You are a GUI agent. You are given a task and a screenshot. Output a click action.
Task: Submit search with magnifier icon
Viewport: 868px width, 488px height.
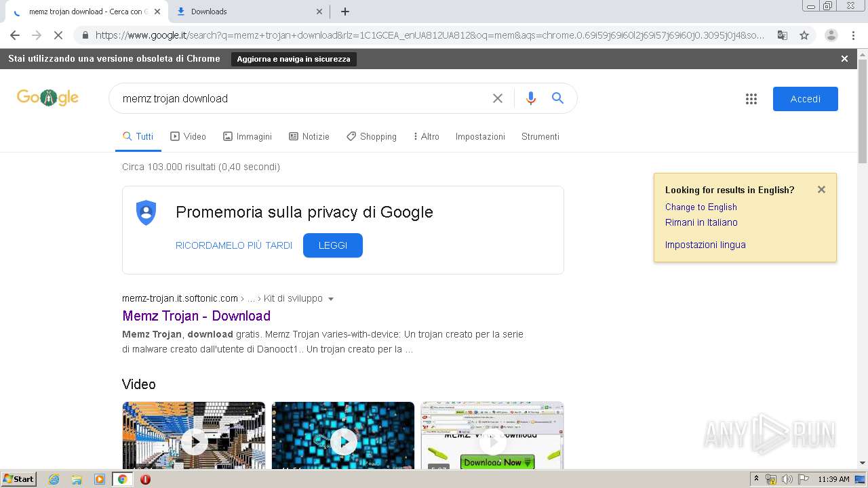557,98
